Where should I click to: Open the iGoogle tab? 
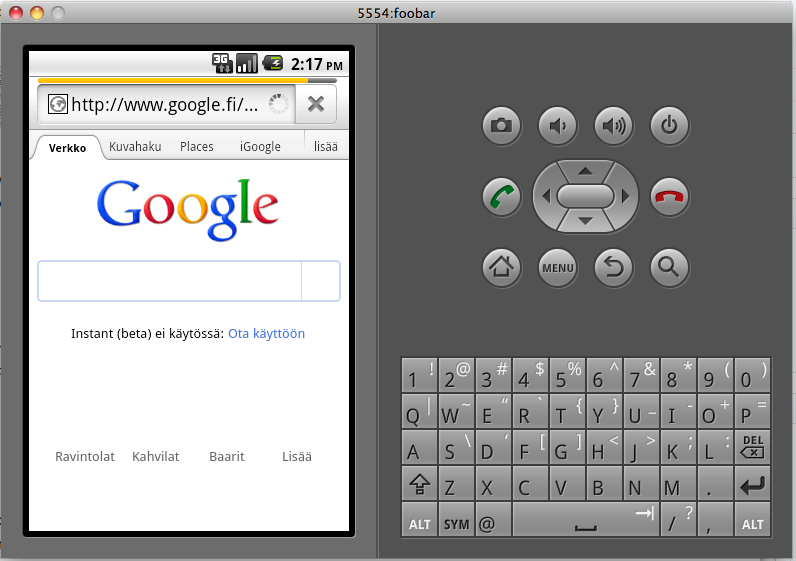260,147
